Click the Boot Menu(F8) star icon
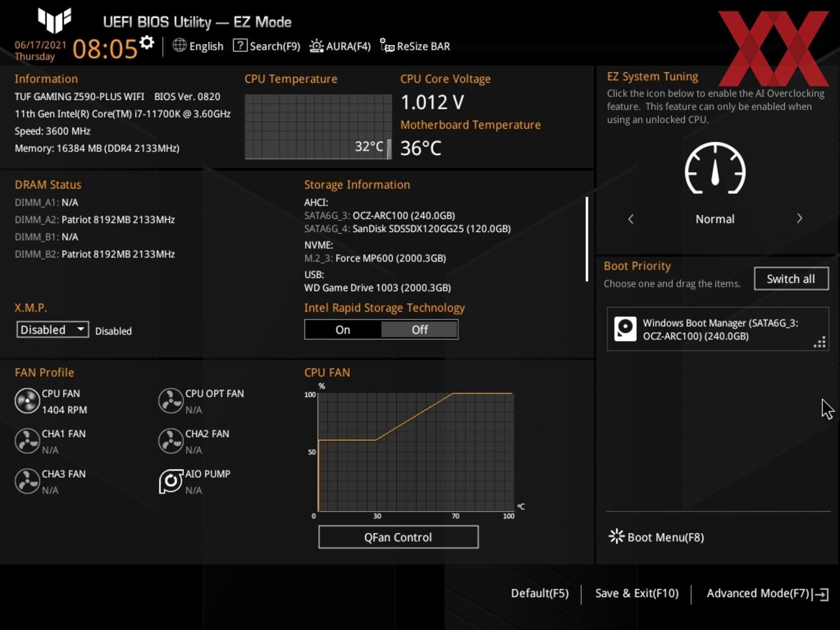 [616, 536]
